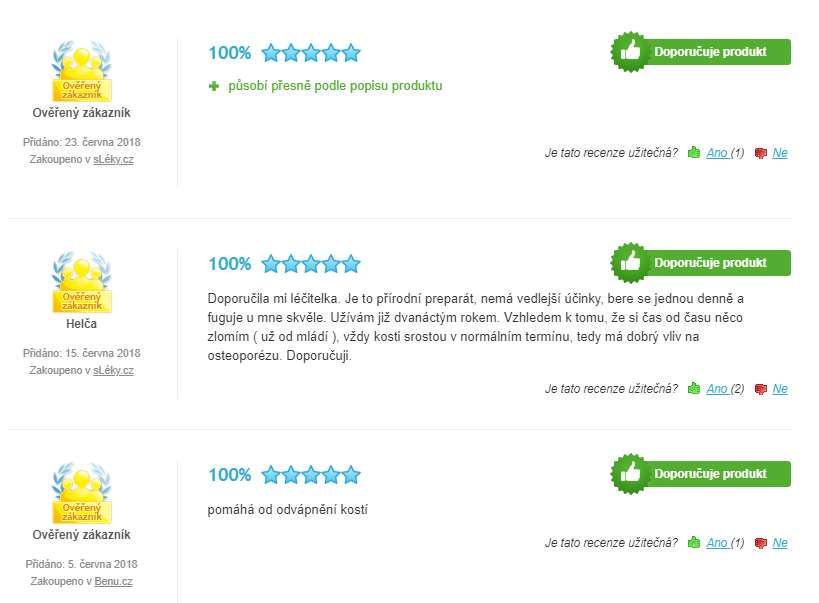Click verified customer badge of 5. června review

[81, 493]
